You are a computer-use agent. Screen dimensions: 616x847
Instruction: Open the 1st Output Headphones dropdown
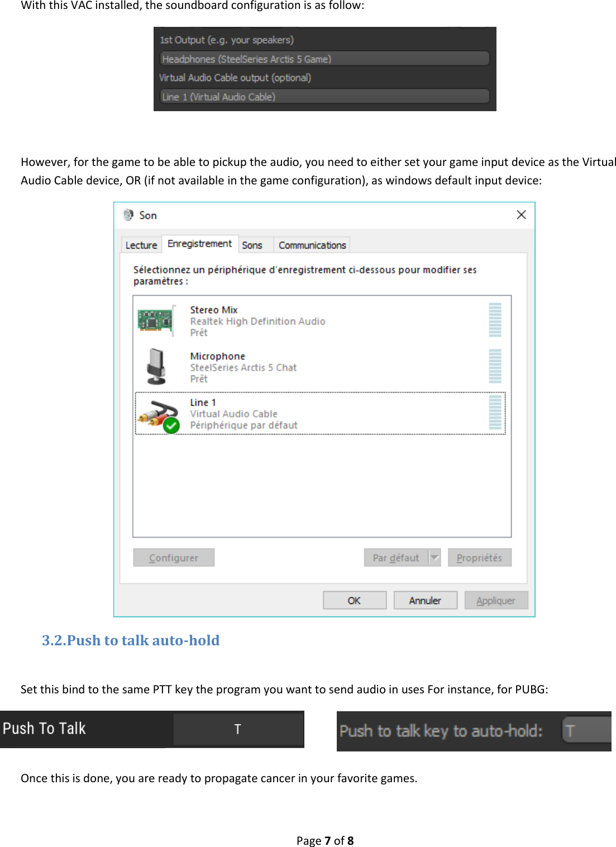(x=324, y=59)
